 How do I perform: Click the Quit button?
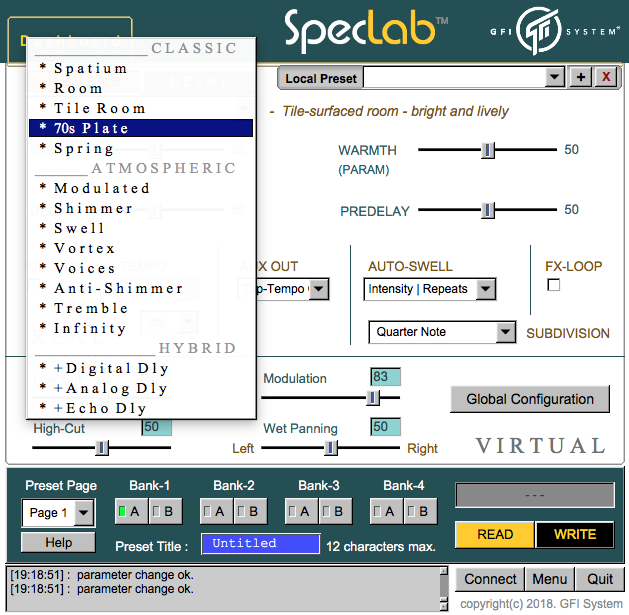(x=600, y=579)
